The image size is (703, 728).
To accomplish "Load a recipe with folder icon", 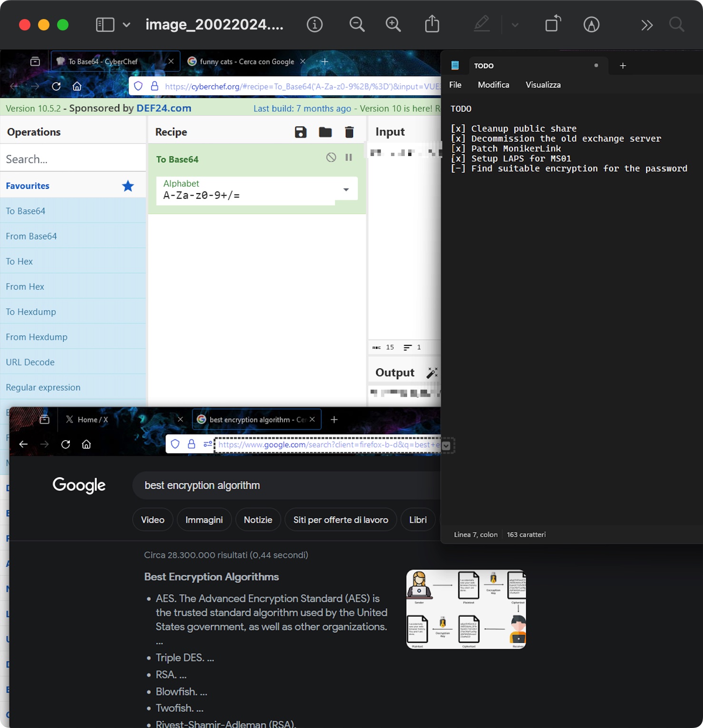I will [325, 132].
